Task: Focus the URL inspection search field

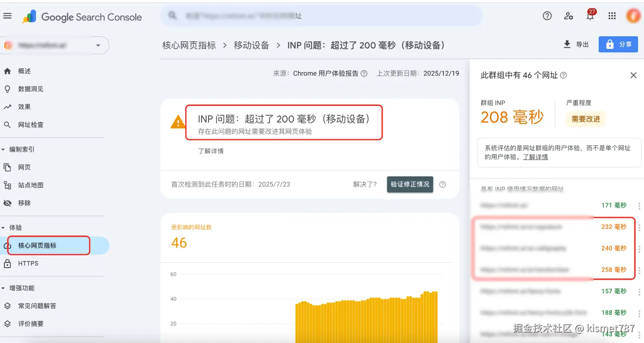Action: point(321,16)
